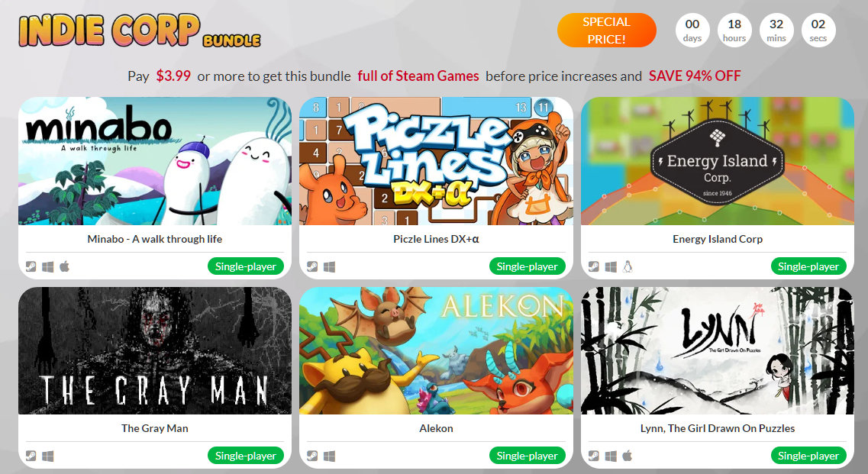
Task: Click Single-player tag on Minabo card
Action: tap(246, 266)
